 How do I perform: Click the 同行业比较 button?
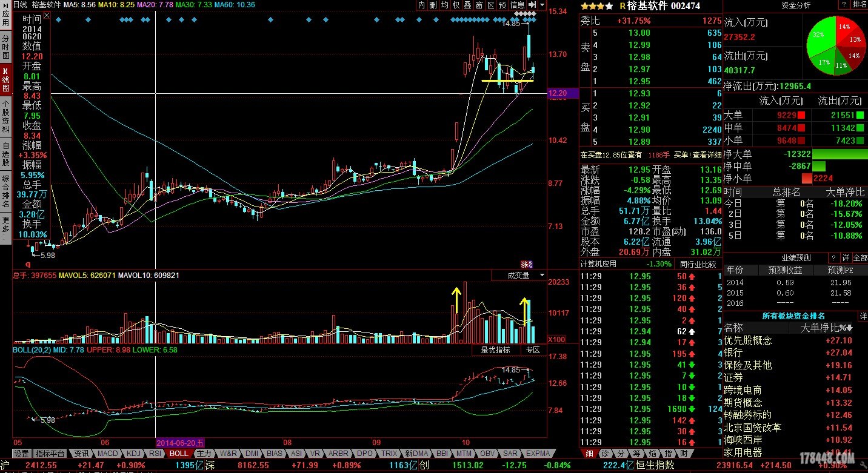coord(698,264)
